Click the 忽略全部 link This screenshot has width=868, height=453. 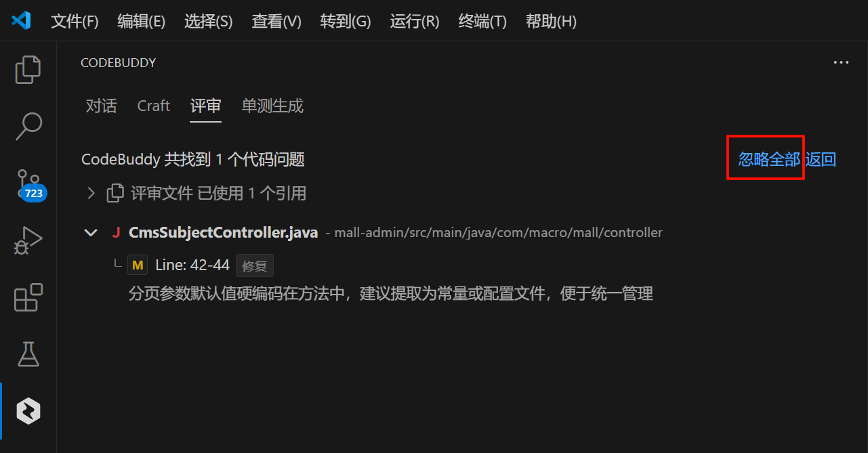pyautogui.click(x=769, y=159)
